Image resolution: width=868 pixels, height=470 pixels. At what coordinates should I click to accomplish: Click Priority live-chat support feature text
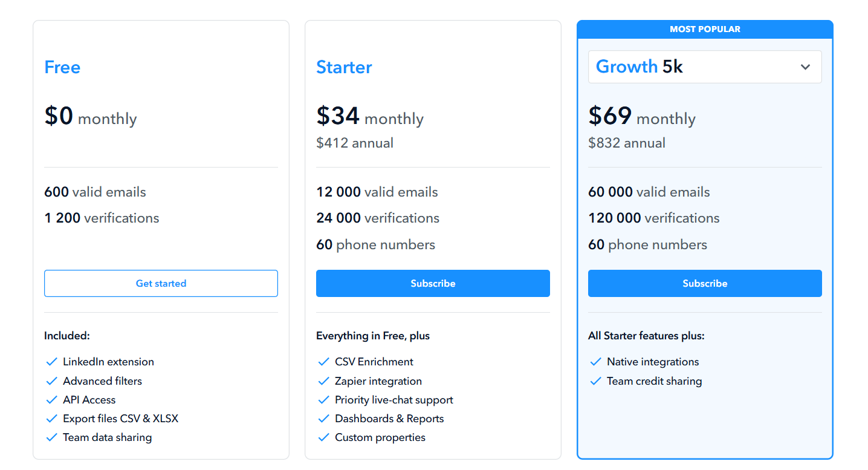coord(394,400)
